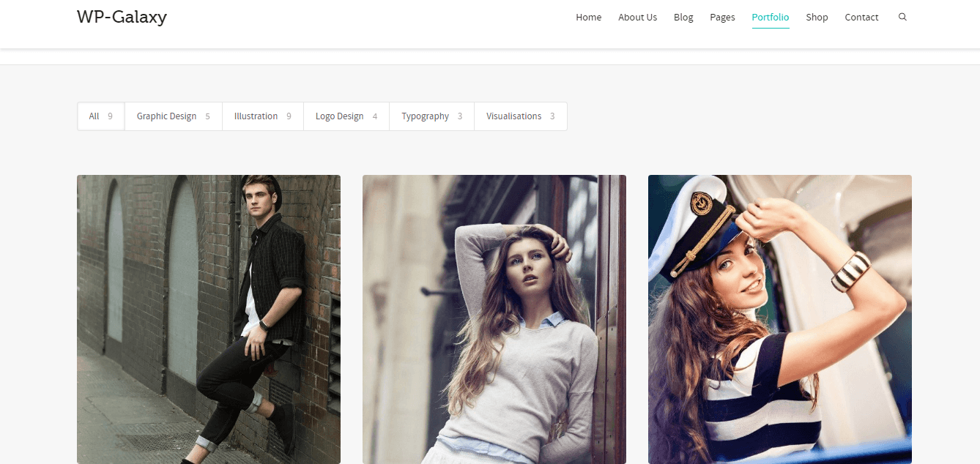Click the WP-Galaxy site logo
980x464 pixels.
pos(122,16)
